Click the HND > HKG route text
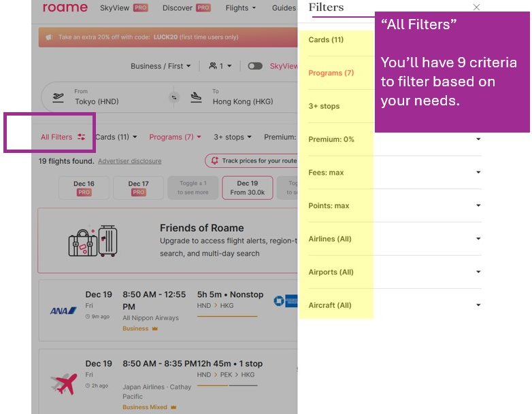Viewport: 532px width, 414px height. pyautogui.click(x=215, y=305)
